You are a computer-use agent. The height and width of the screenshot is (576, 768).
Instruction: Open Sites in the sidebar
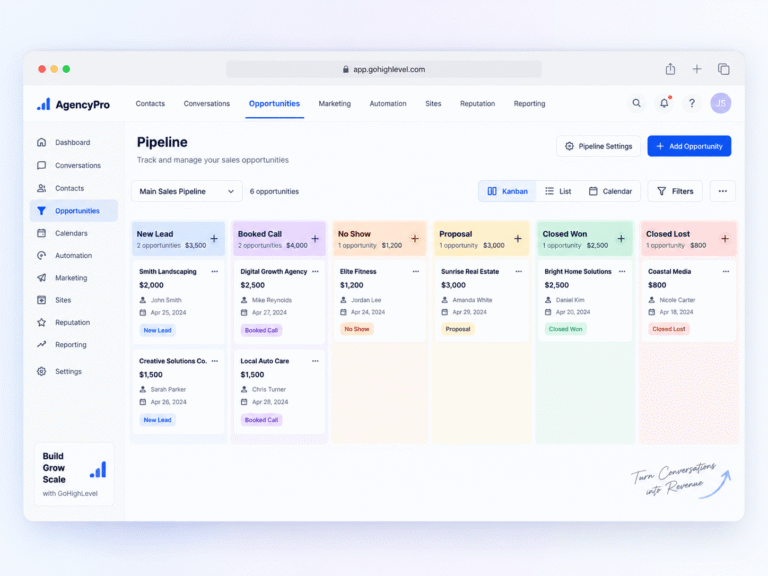coord(73,300)
